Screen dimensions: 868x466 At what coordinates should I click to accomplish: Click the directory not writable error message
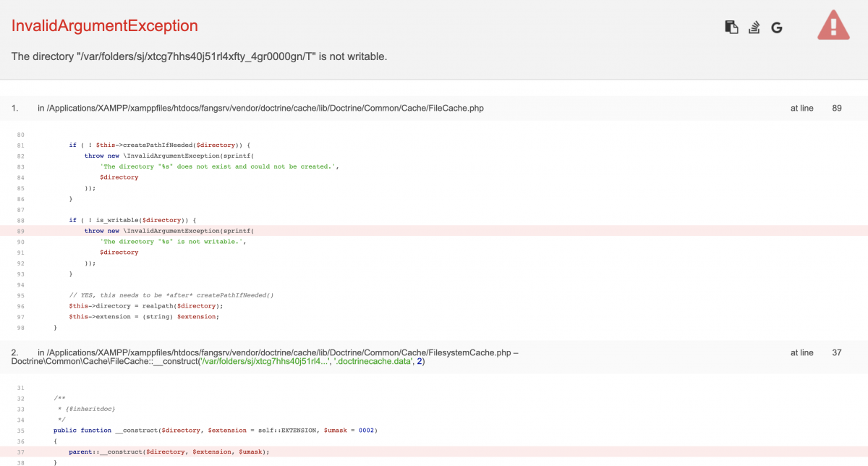coord(199,56)
